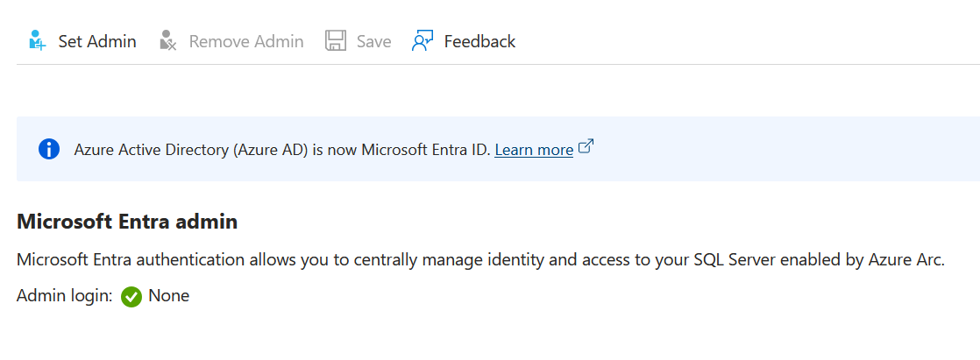Click the None admin login value

coord(169,296)
